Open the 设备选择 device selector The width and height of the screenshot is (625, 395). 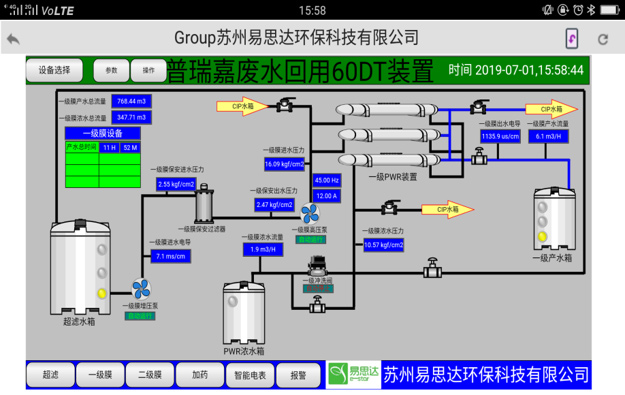pos(55,70)
